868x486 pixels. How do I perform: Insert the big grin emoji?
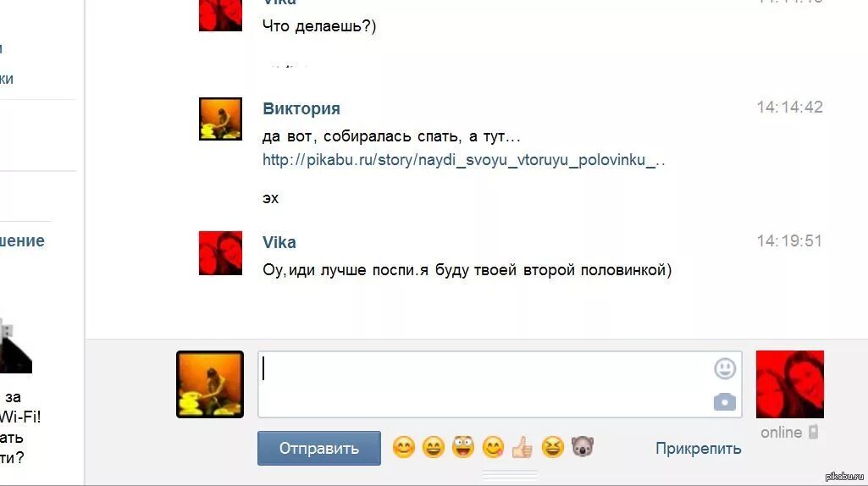(434, 447)
